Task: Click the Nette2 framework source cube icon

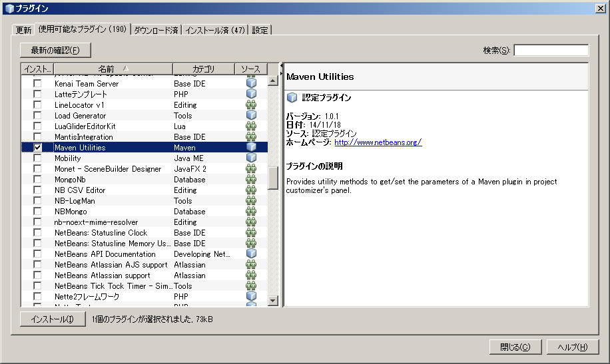Action: (251, 296)
